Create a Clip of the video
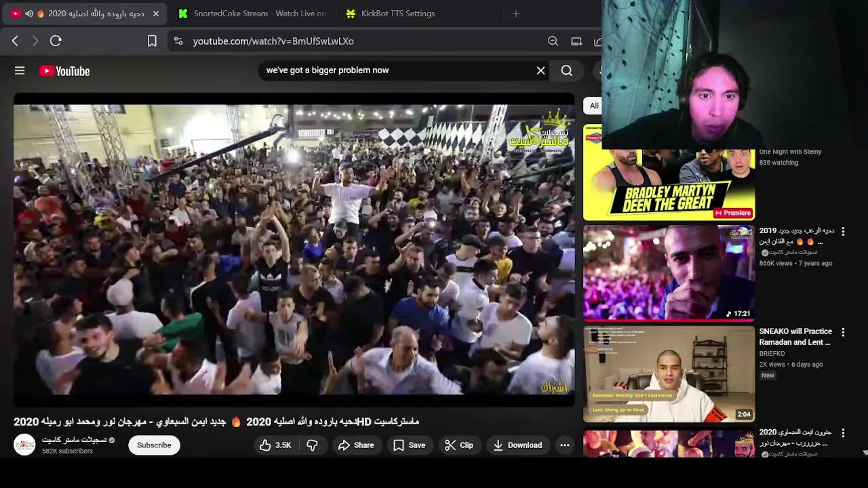Image resolution: width=868 pixels, height=488 pixels. [459, 445]
